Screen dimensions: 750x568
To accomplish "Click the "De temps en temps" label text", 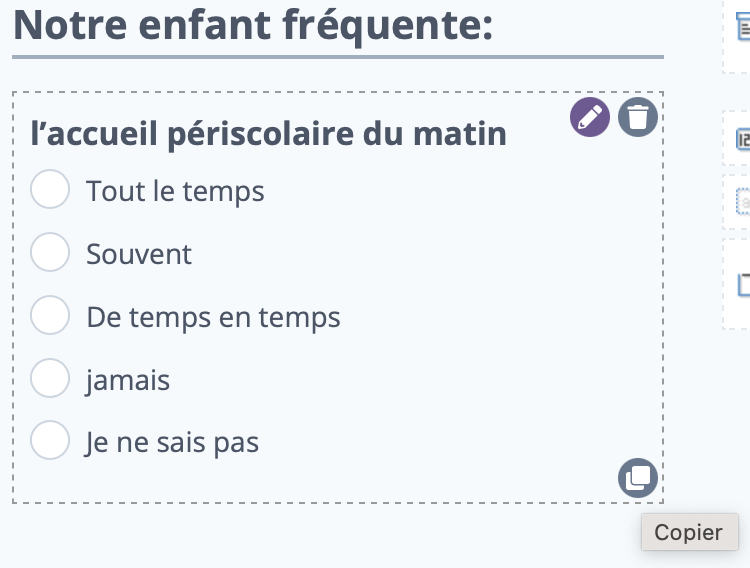I will point(213,317).
